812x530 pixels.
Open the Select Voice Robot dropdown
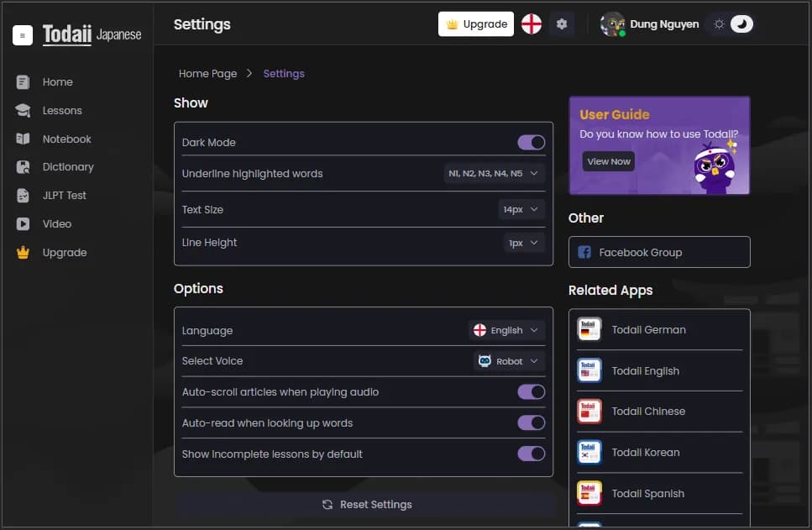click(x=509, y=361)
